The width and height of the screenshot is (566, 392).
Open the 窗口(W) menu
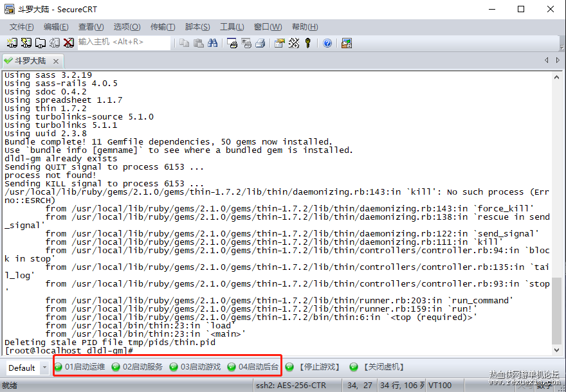point(268,27)
